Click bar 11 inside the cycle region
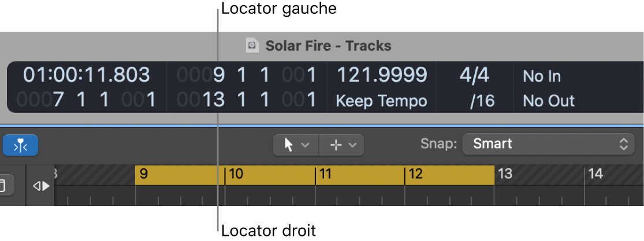 pos(325,174)
